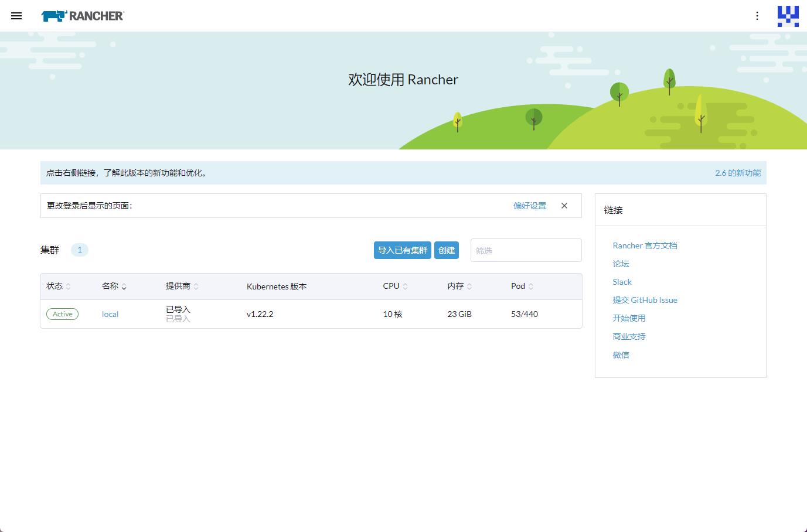Focus the 筛选 filter input field

pos(526,250)
